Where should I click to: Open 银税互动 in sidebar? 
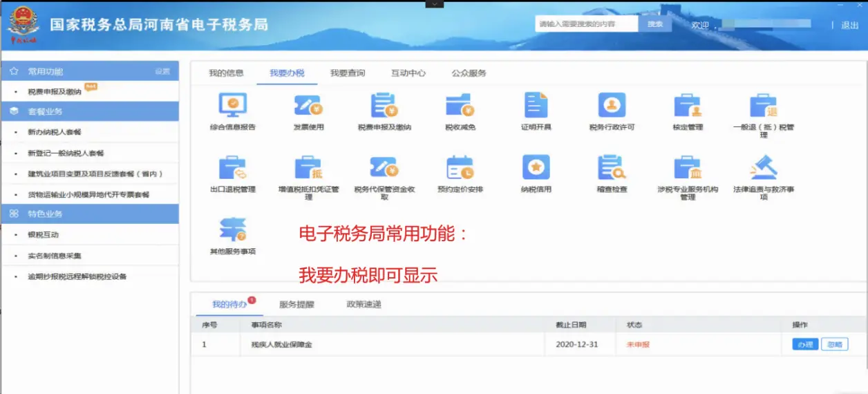pyautogui.click(x=43, y=235)
